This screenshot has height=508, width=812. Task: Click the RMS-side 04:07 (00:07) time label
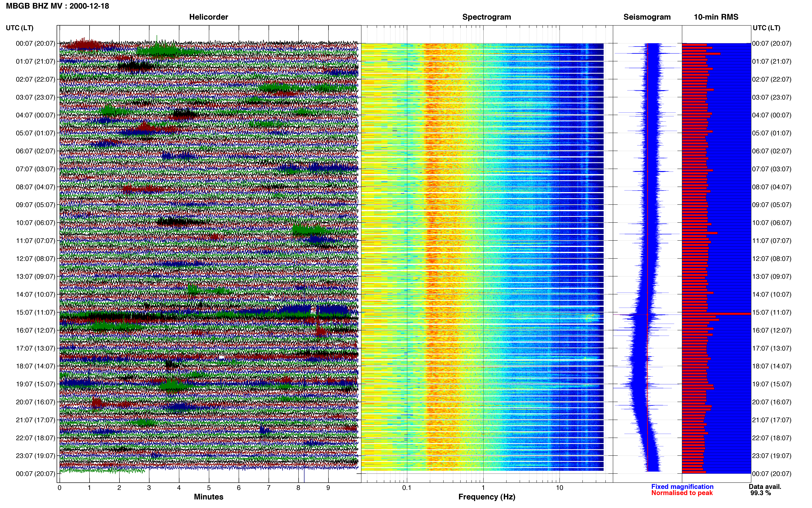(x=772, y=115)
